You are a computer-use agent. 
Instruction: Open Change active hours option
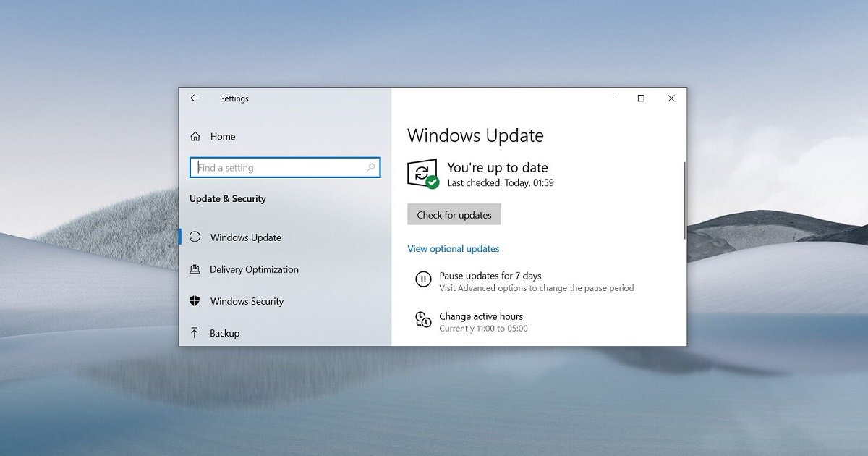tap(481, 316)
